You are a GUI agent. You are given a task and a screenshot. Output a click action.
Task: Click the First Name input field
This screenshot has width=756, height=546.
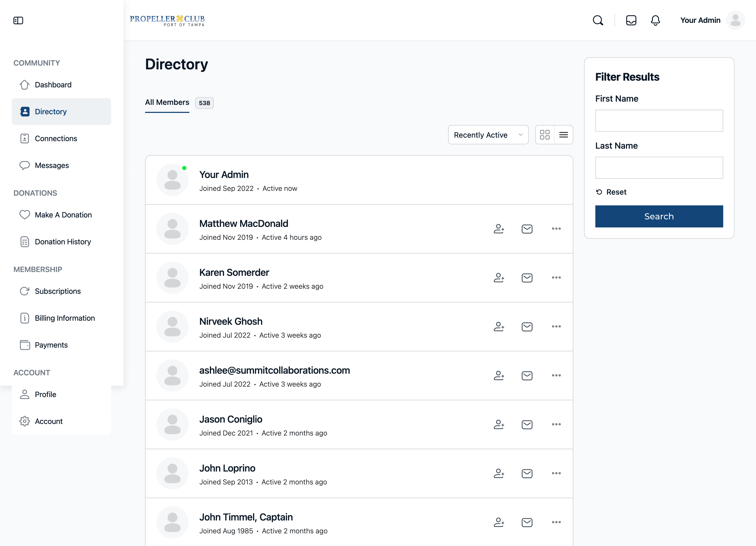point(659,120)
